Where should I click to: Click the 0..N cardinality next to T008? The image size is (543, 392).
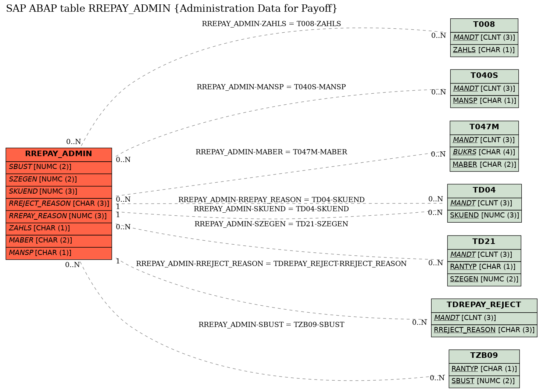click(x=439, y=36)
